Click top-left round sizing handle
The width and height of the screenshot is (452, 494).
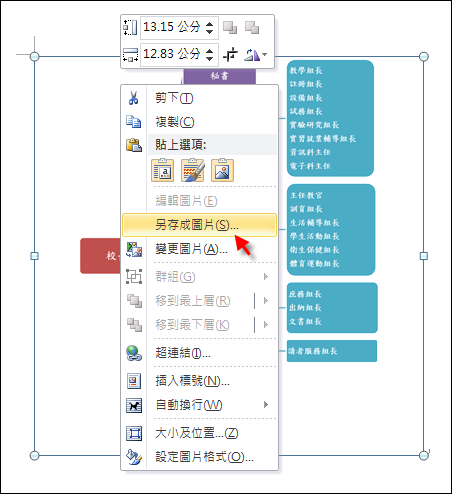[34, 56]
